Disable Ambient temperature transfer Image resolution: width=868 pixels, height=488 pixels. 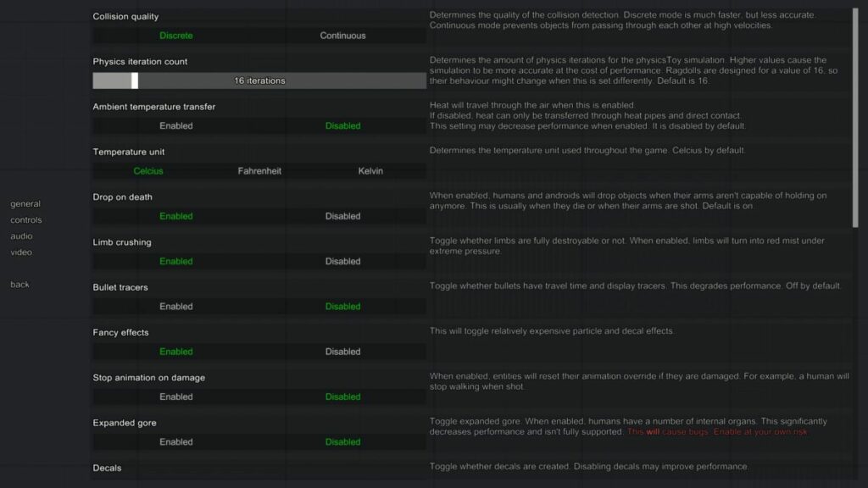[x=342, y=125]
